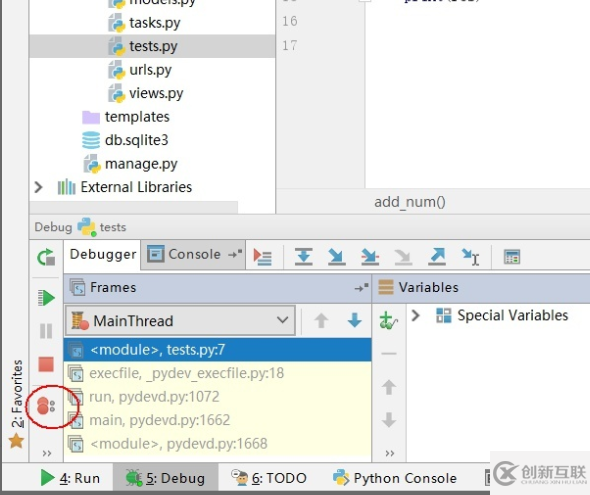Expand External Libraries in project tree
The width and height of the screenshot is (590, 495).
pyautogui.click(x=38, y=187)
